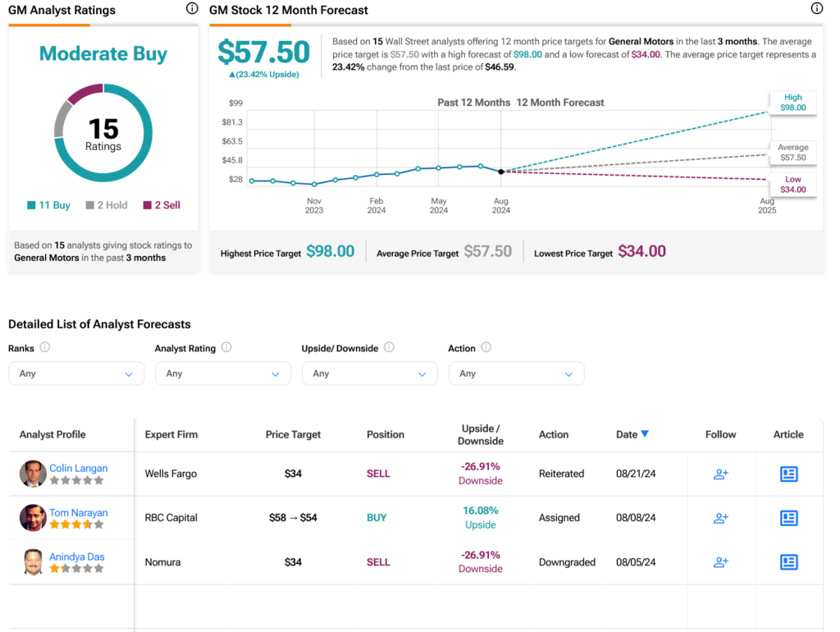Click the info icon next to Ranks
The width and height of the screenshot is (840, 632).
45,347
